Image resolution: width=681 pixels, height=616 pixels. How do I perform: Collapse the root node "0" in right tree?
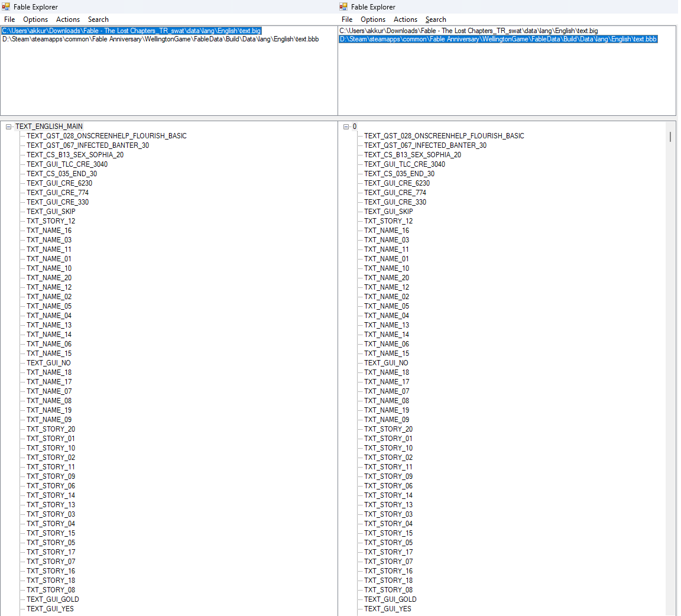point(346,127)
